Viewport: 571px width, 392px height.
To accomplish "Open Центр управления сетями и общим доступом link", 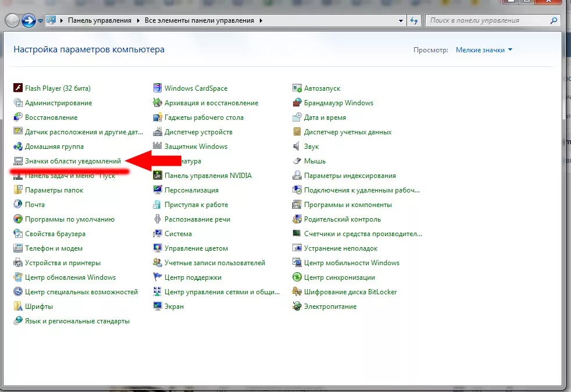I will [222, 292].
